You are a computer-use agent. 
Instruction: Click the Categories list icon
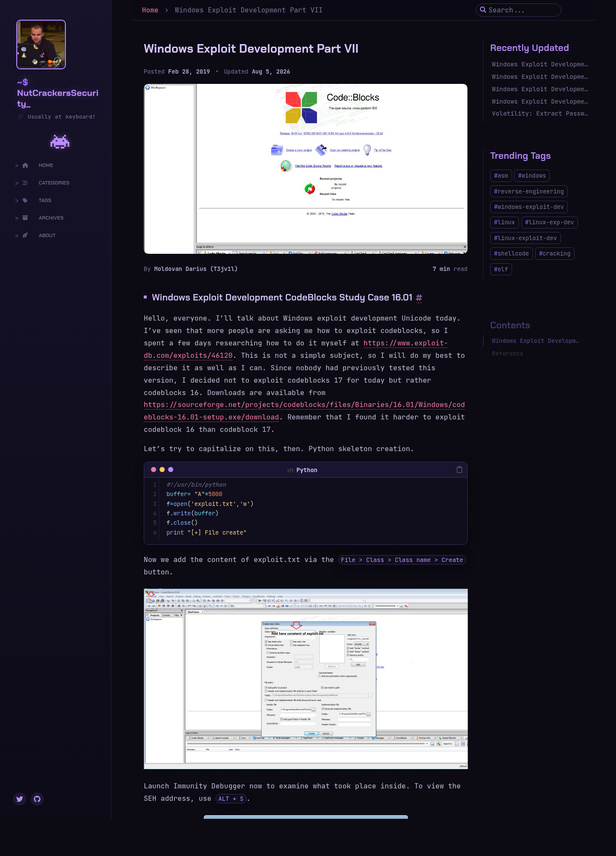[25, 183]
